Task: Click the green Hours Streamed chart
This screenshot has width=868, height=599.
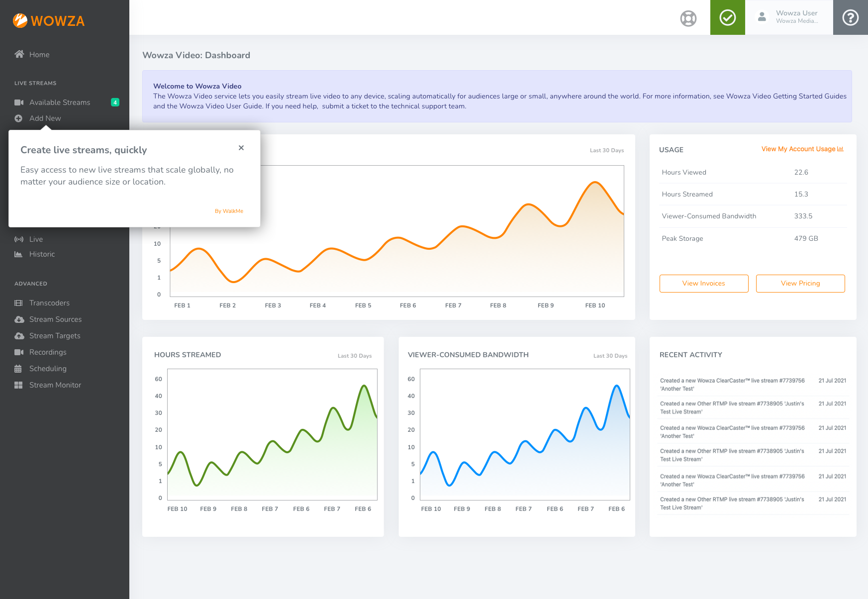Action: tap(272, 434)
